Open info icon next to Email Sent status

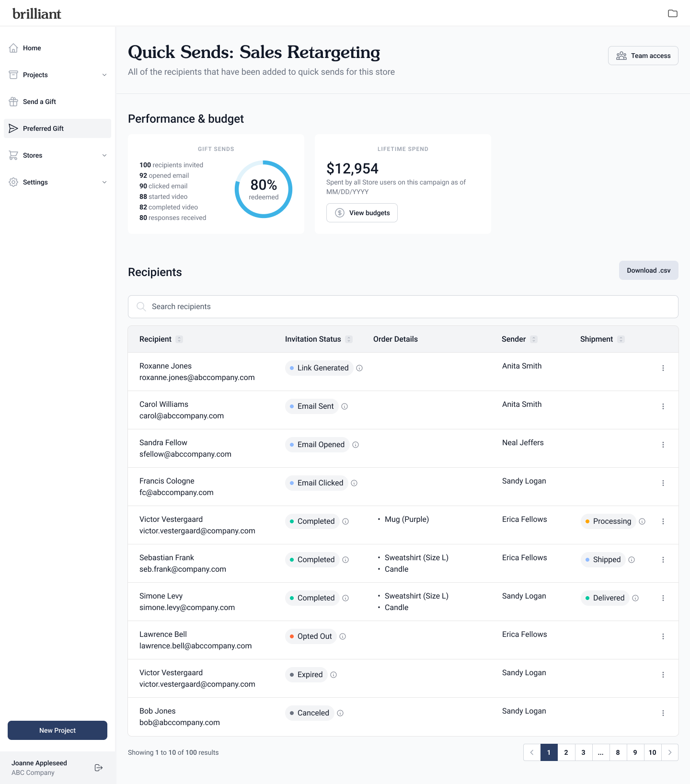tap(345, 406)
